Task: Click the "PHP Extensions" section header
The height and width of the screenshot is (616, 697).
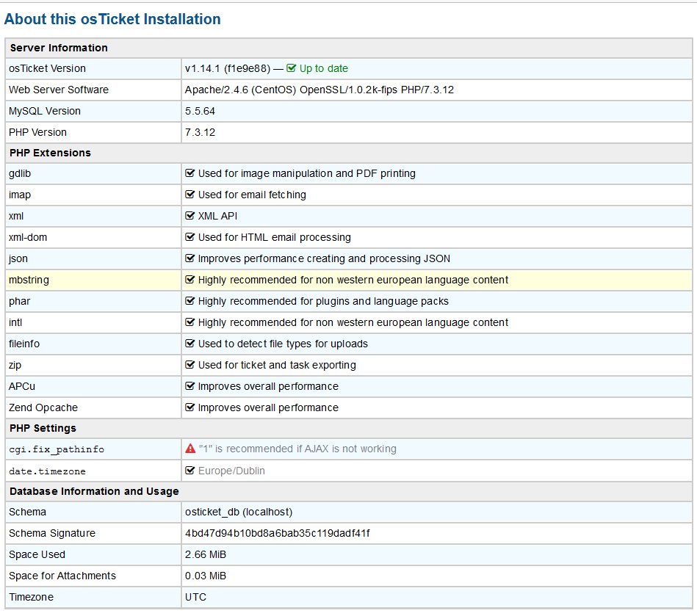Action: pyautogui.click(x=50, y=153)
